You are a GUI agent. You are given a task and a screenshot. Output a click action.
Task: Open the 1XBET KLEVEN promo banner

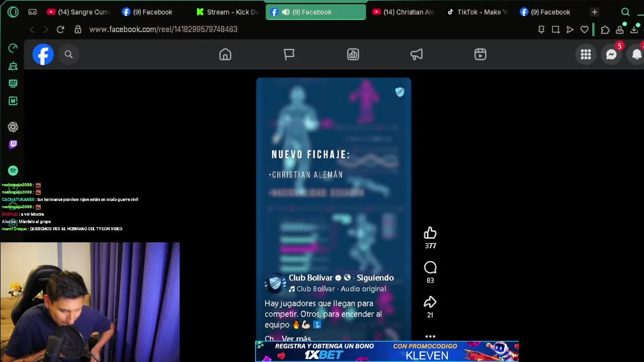387,351
